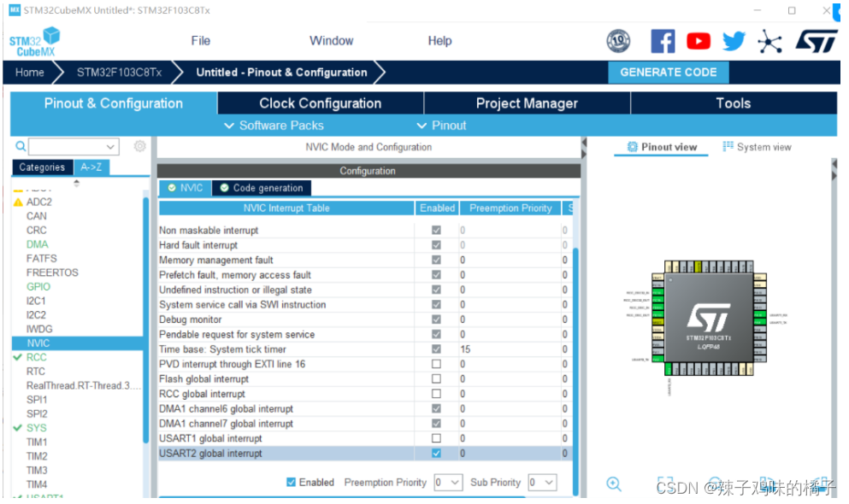The width and height of the screenshot is (849, 504).
Task: Open the Code generation tab
Action: pos(262,188)
